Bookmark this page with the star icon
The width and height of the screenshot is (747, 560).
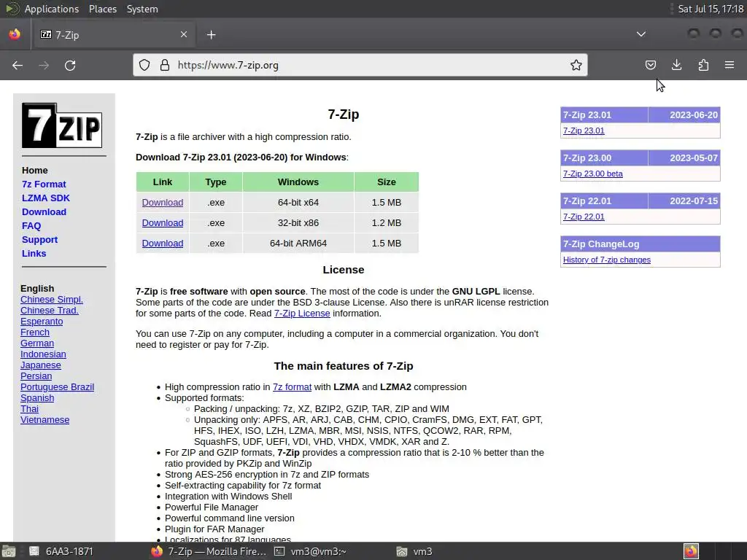tap(576, 65)
